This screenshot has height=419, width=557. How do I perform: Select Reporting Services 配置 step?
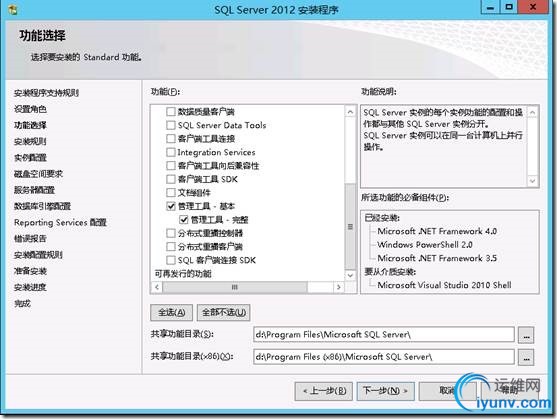[x=60, y=223]
